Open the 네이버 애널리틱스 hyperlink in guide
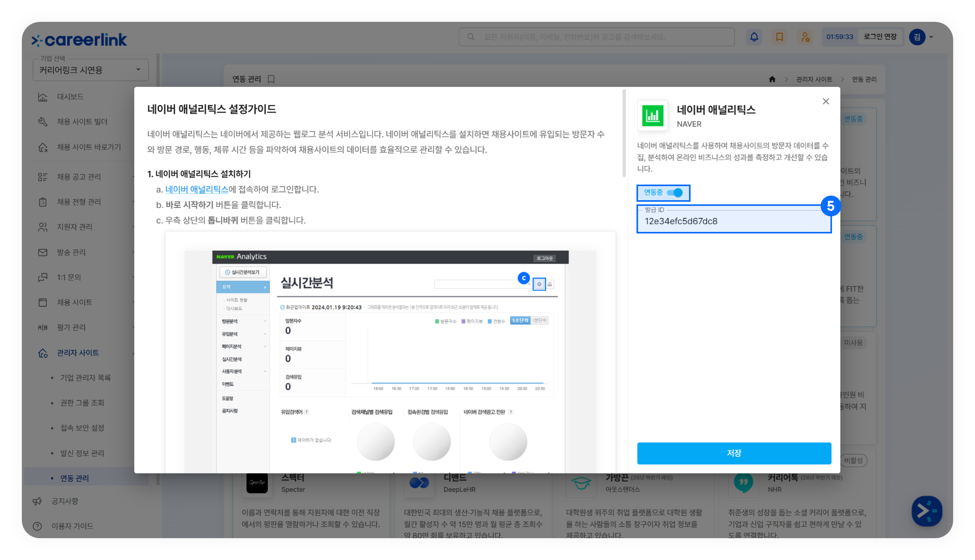 [x=197, y=189]
